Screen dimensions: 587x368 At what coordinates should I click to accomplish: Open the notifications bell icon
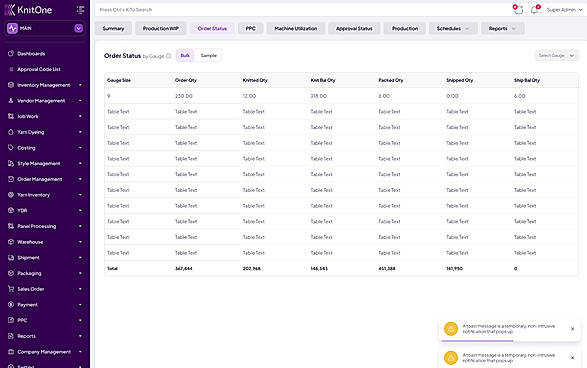535,10
